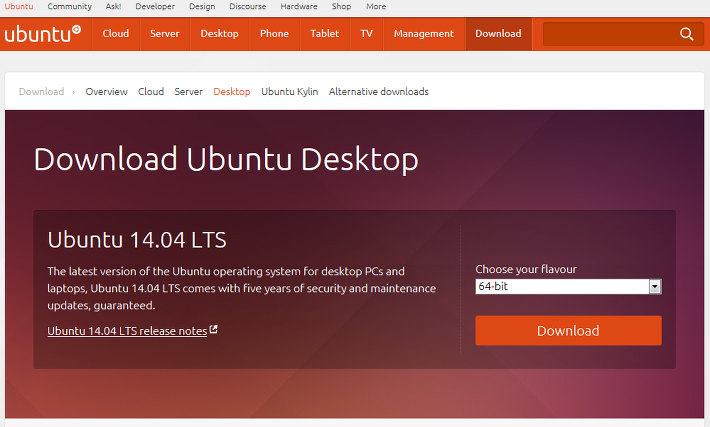This screenshot has height=427, width=710.
Task: Open Overview in the sub-navigation
Action: [x=106, y=92]
